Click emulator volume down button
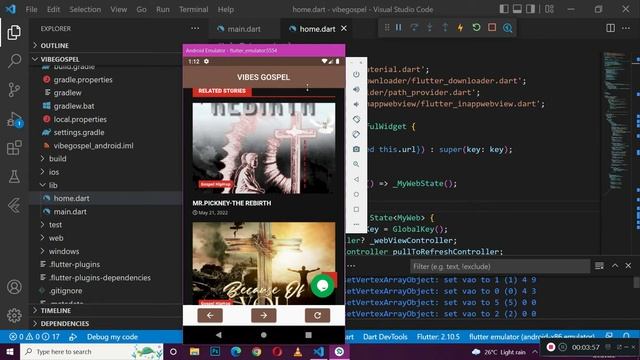The width and height of the screenshot is (640, 360). [x=356, y=104]
